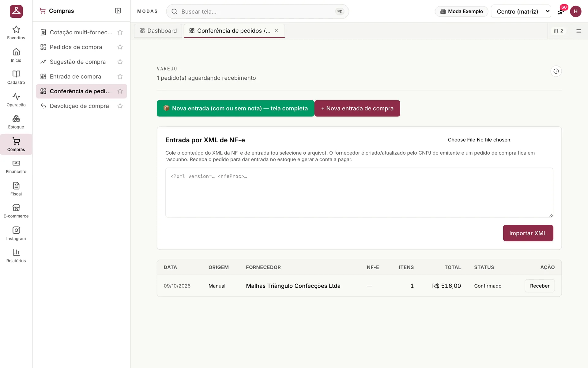Favorite Cotação multi-fornecedor with its star
This screenshot has height=368, width=588.
click(120, 32)
